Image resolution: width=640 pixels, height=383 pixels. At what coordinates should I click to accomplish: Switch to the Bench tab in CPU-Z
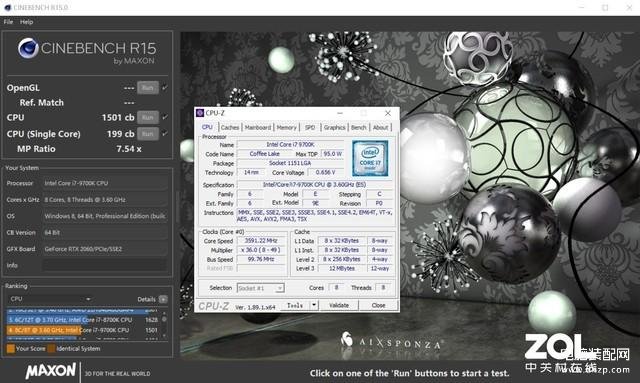pyautogui.click(x=359, y=128)
